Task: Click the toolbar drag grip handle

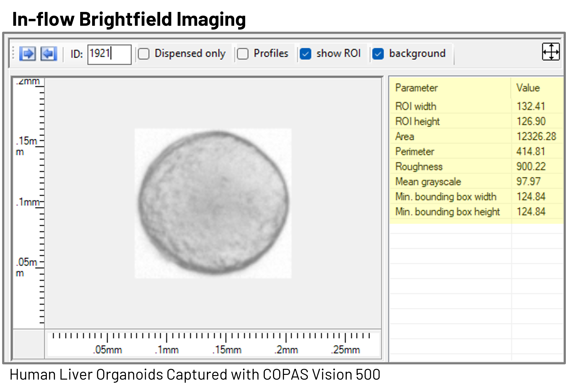Action: point(13,53)
